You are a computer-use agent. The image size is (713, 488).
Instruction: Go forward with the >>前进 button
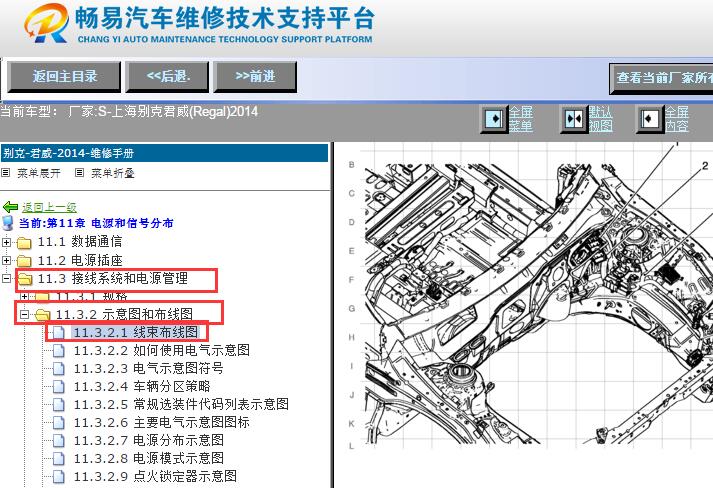click(x=255, y=76)
